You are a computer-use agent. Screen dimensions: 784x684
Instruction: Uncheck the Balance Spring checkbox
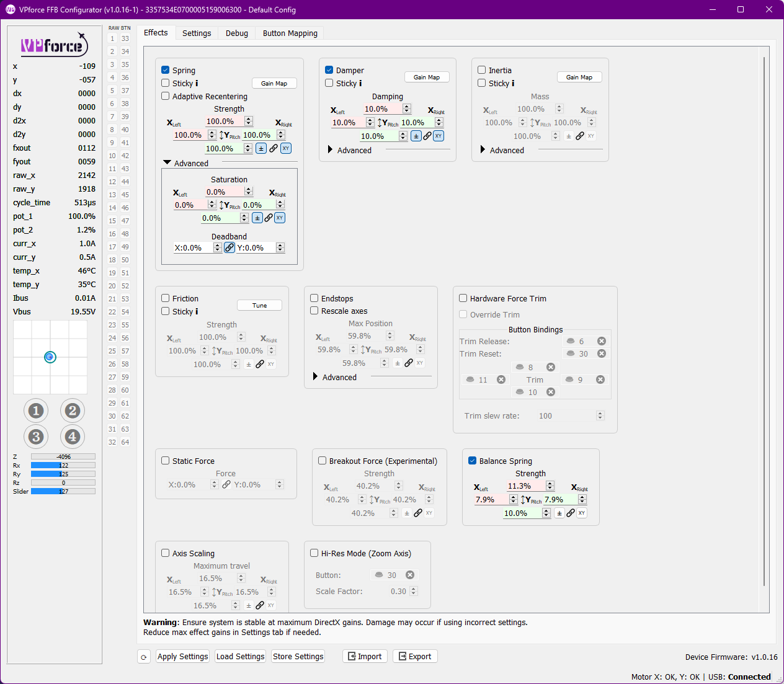click(473, 461)
